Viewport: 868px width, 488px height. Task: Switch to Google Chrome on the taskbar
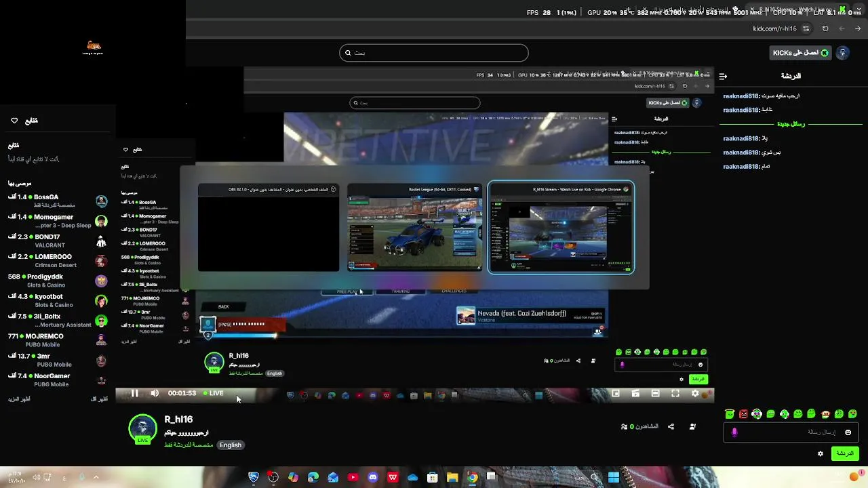(x=472, y=477)
